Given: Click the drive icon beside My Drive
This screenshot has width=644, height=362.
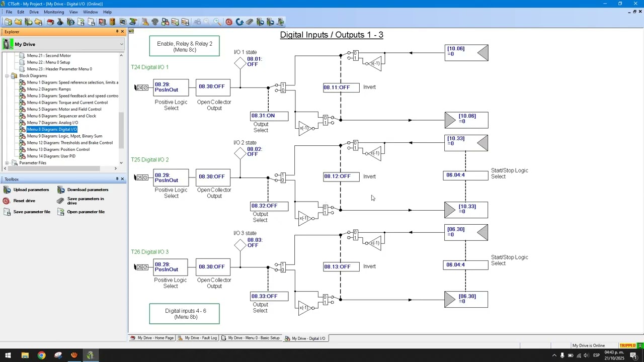Looking at the screenshot, I should (8, 44).
